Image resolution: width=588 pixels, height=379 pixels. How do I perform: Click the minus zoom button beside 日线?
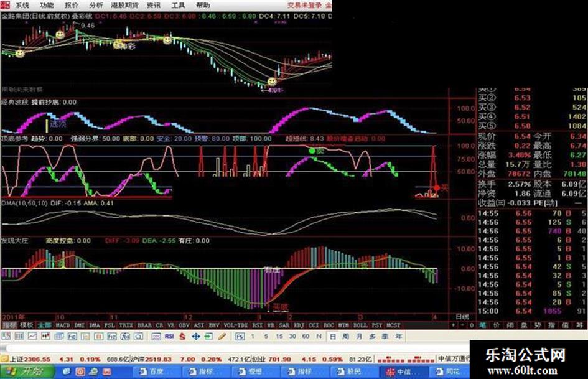[x=463, y=325]
